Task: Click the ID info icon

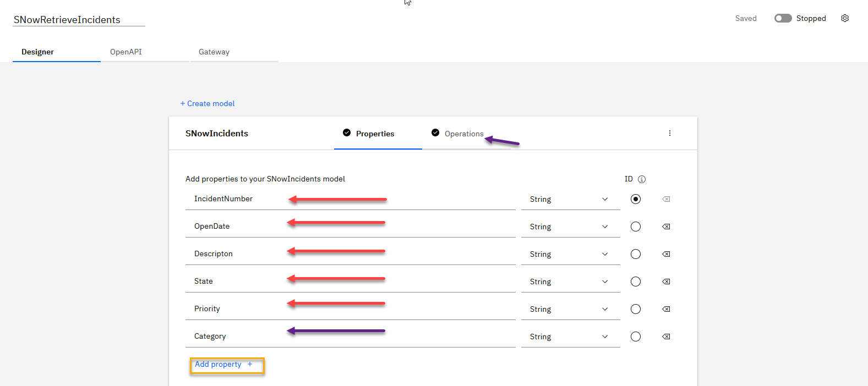Action: 642,179
